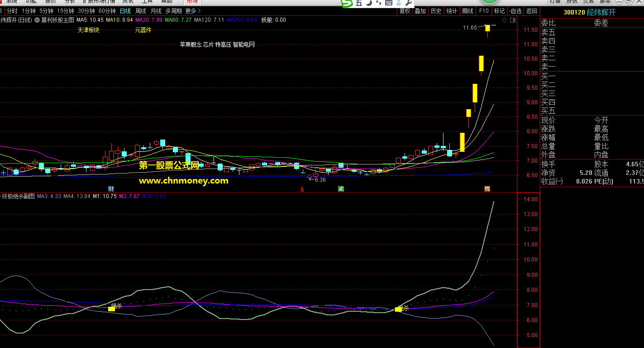The image size is (644, 348).
Task: Select the 日线 daily chart tab
Action: (x=125, y=11)
